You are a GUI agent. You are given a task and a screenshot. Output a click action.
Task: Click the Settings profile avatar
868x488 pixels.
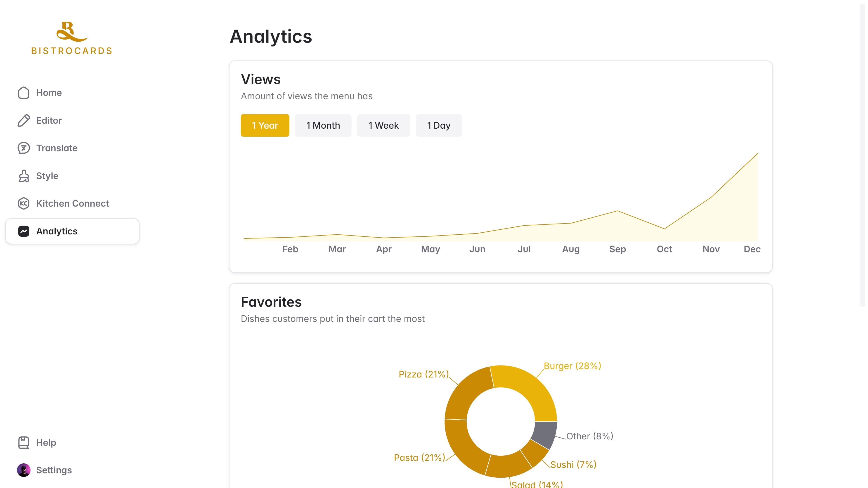[24, 470]
